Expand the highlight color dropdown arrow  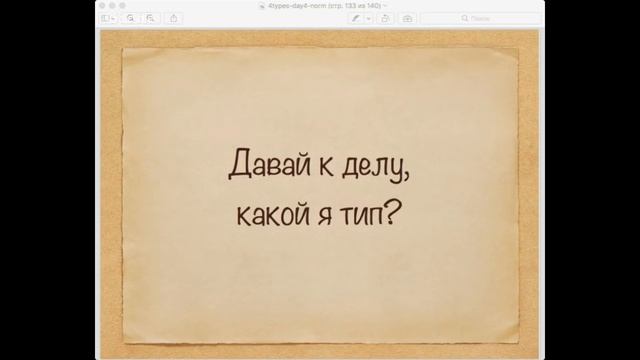(x=369, y=18)
